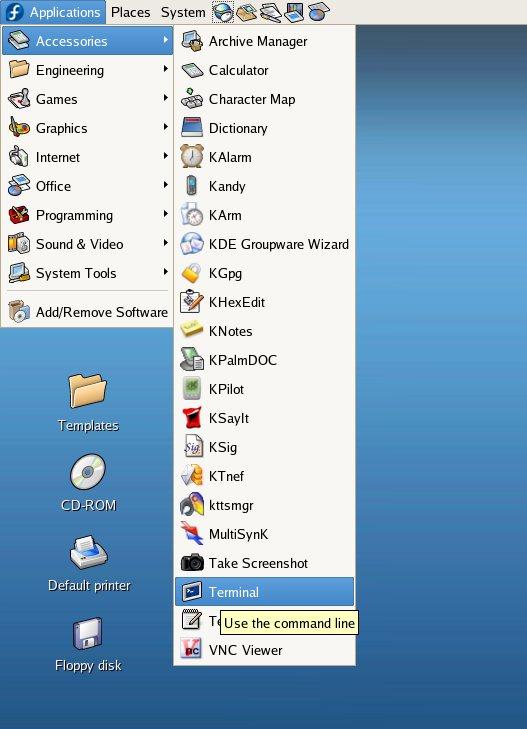This screenshot has width=527, height=729.
Task: Launch Calculator from Accessories
Action: click(x=264, y=70)
